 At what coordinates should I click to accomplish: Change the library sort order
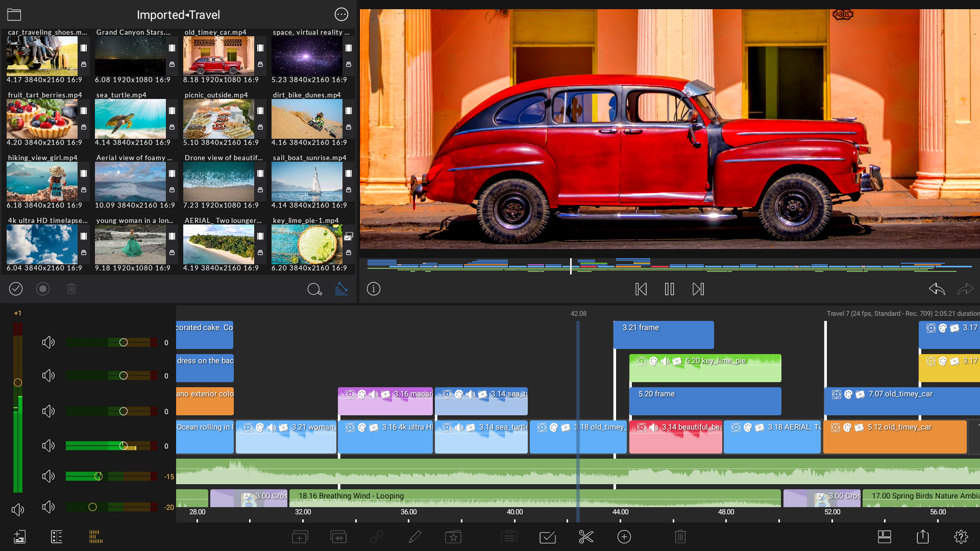coord(341,289)
